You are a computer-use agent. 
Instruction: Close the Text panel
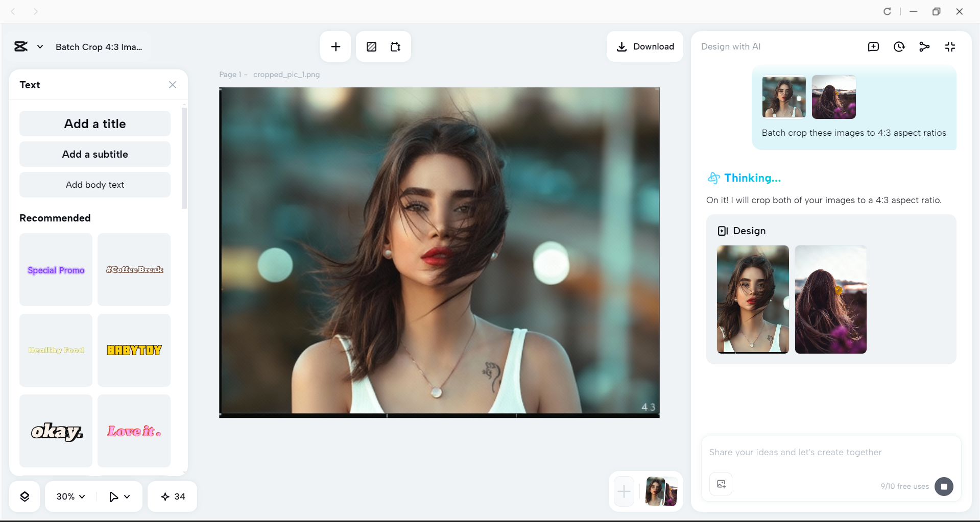(172, 85)
